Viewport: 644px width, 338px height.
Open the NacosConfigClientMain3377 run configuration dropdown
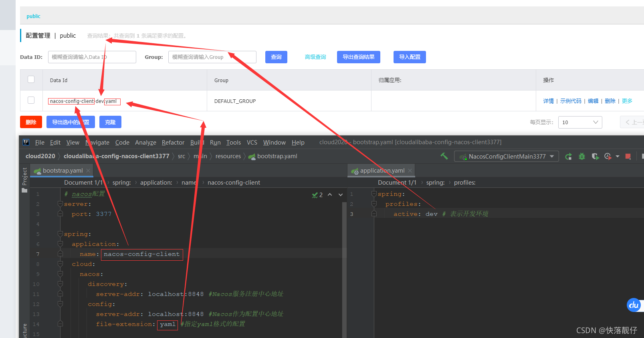(x=507, y=156)
